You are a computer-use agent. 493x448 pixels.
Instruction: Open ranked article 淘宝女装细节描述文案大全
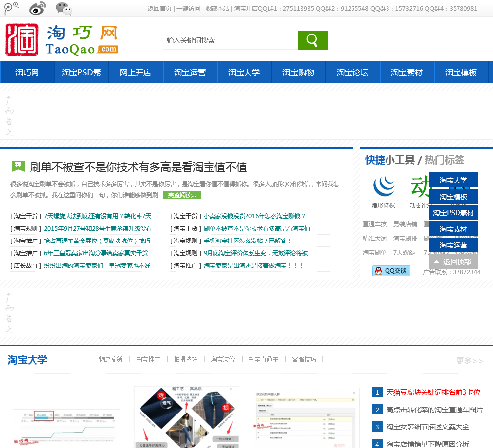[427, 427]
